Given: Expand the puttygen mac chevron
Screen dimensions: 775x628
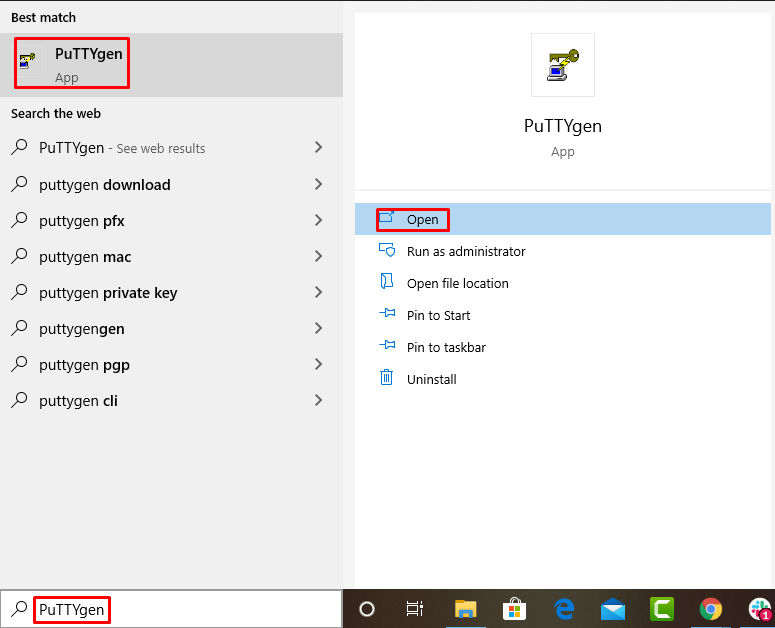Looking at the screenshot, I should click(318, 256).
